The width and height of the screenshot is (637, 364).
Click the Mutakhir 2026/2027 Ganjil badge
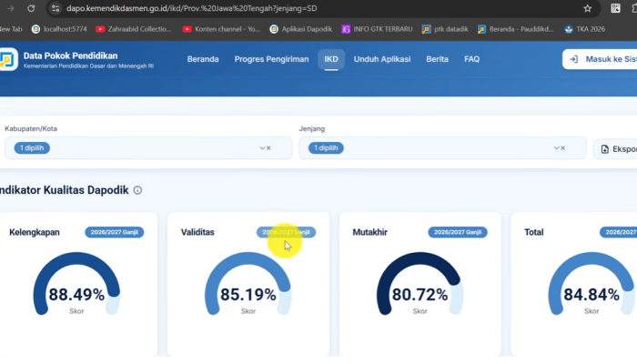click(458, 232)
